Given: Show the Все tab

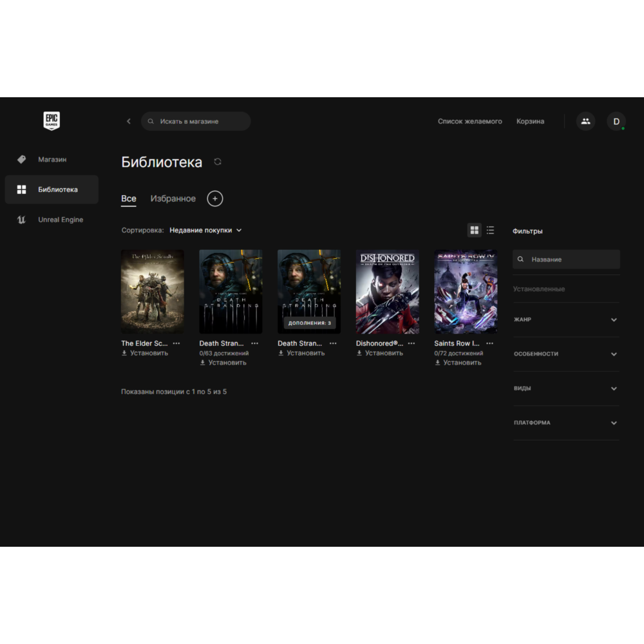Looking at the screenshot, I should tap(129, 199).
